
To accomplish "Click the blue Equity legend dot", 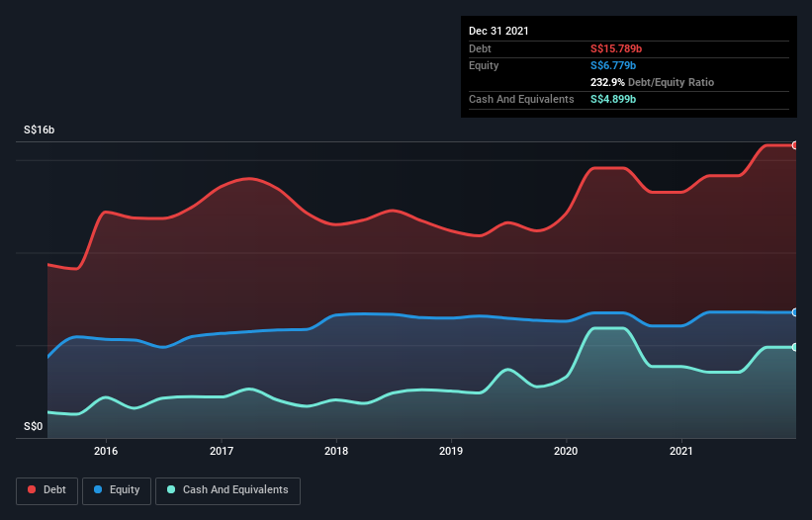I will [98, 489].
